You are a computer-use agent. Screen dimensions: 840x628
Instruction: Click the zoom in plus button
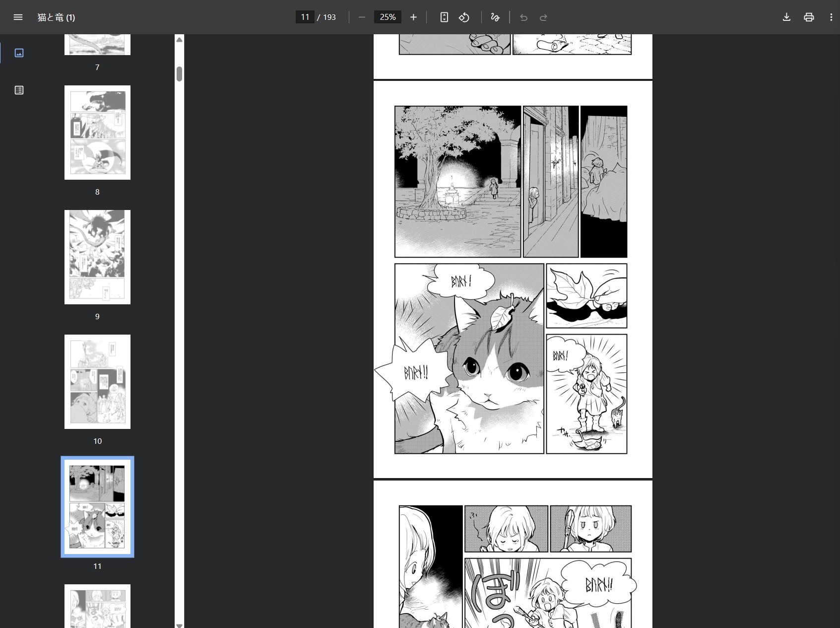(x=413, y=17)
